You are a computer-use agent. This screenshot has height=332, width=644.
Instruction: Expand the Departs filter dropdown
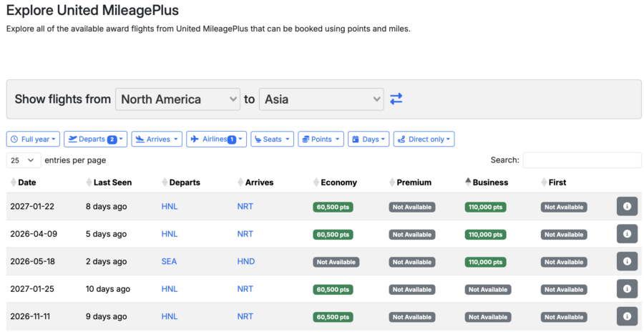click(x=95, y=140)
